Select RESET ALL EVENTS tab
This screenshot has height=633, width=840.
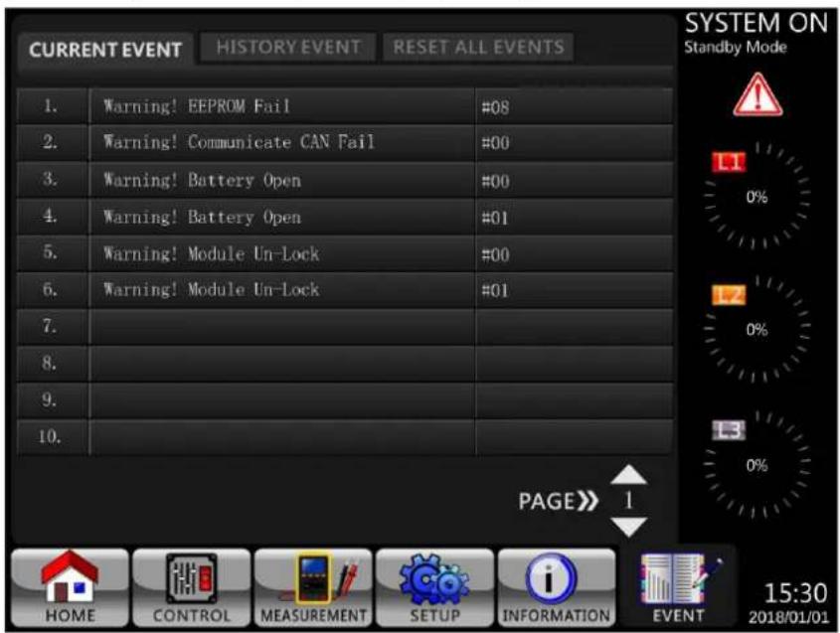478,47
